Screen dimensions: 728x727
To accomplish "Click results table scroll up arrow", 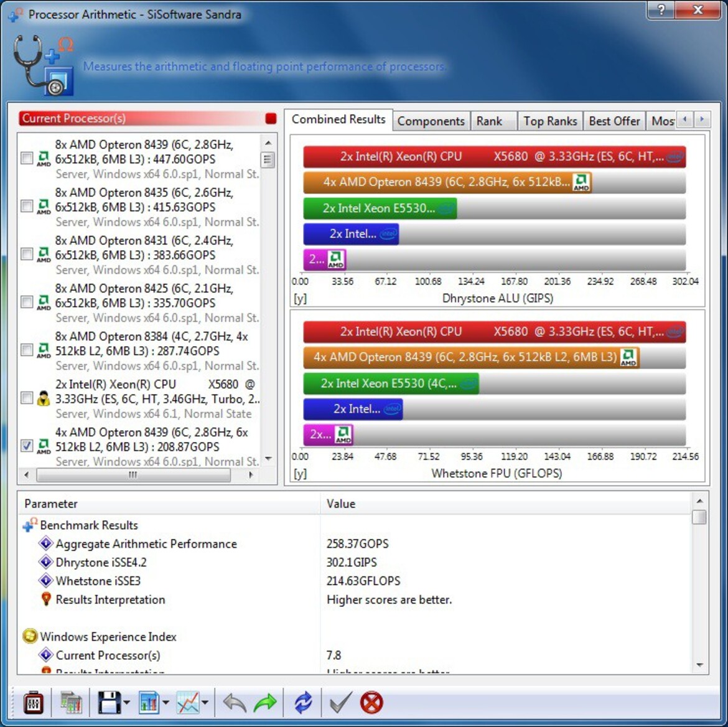I will click(x=699, y=501).
